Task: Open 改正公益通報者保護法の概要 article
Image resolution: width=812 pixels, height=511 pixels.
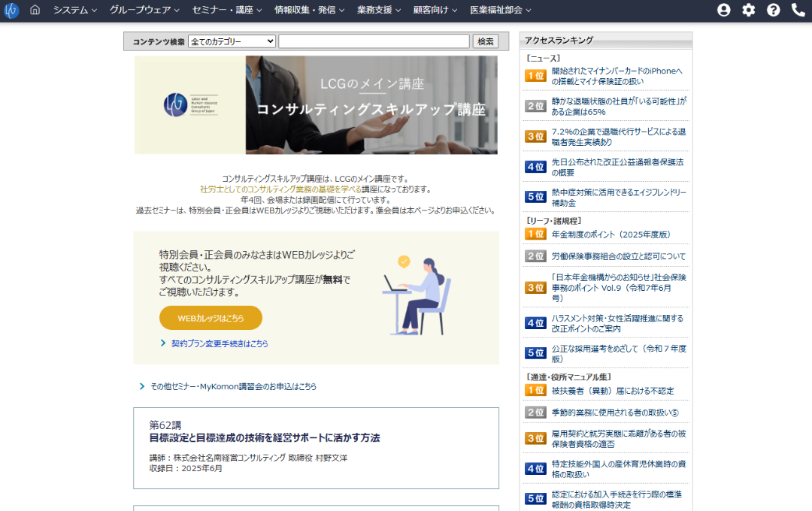Action: pyautogui.click(x=617, y=168)
